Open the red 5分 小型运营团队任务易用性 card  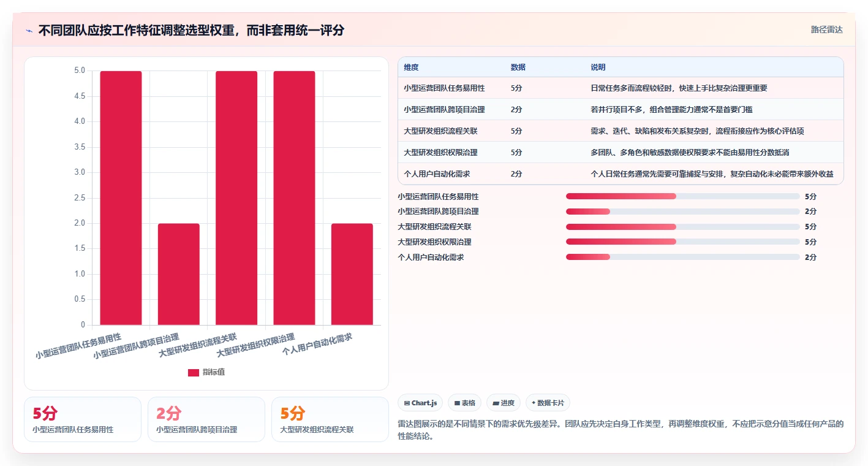[x=83, y=419]
